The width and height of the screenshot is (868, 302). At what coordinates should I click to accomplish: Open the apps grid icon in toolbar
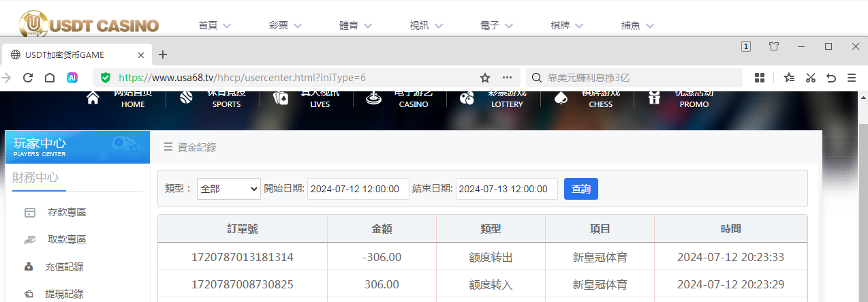(760, 78)
